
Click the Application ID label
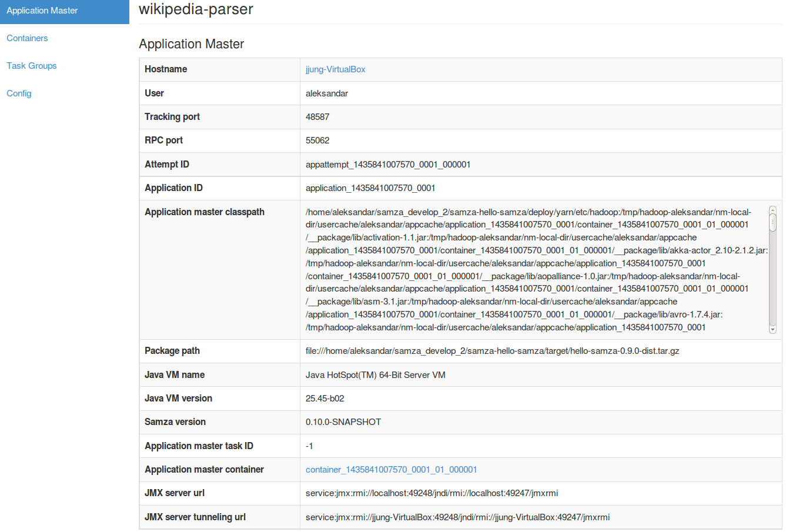point(173,188)
